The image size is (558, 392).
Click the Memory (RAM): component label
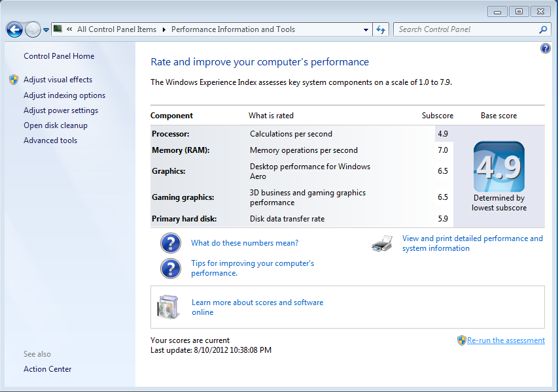pos(181,150)
